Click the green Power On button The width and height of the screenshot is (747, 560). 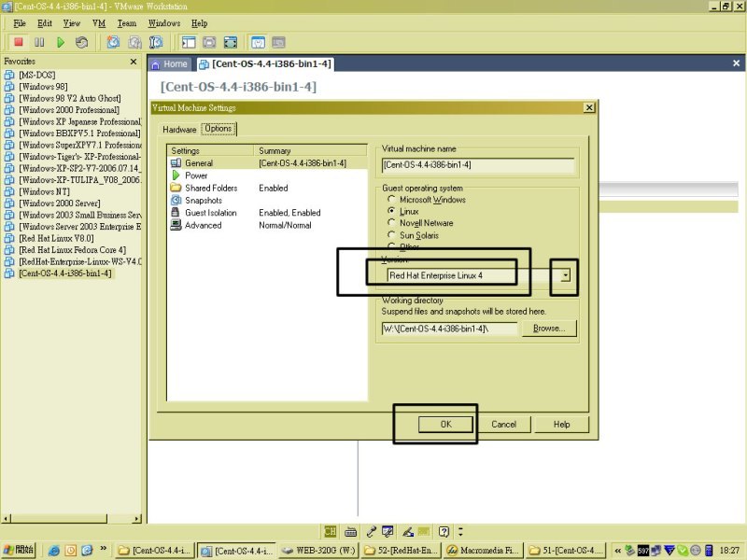[x=61, y=42]
